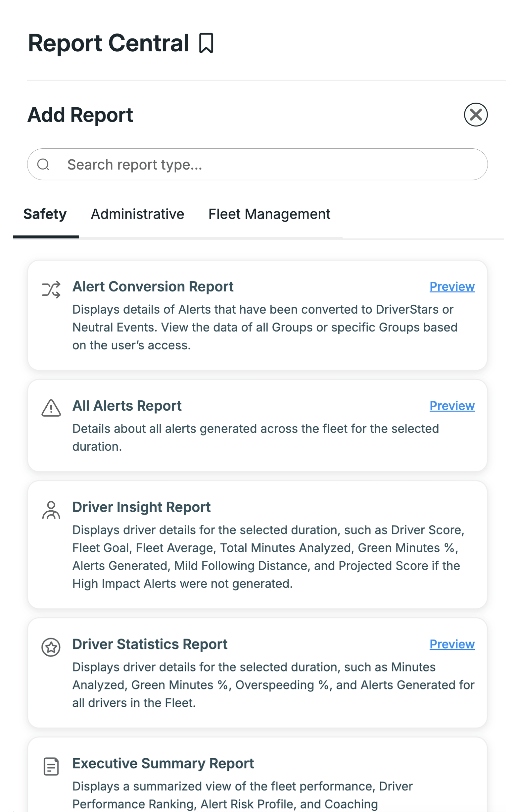Focus the Search report type field
Image resolution: width=519 pixels, height=812 pixels.
click(x=257, y=165)
